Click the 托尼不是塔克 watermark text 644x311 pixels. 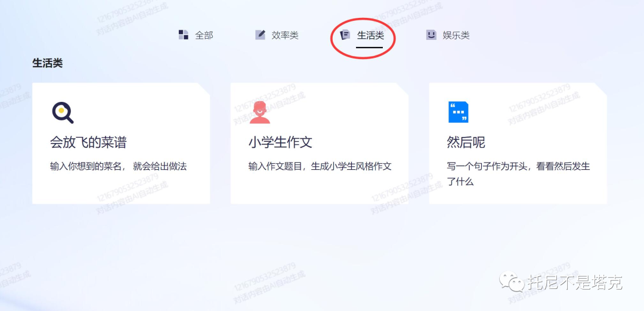574,282
